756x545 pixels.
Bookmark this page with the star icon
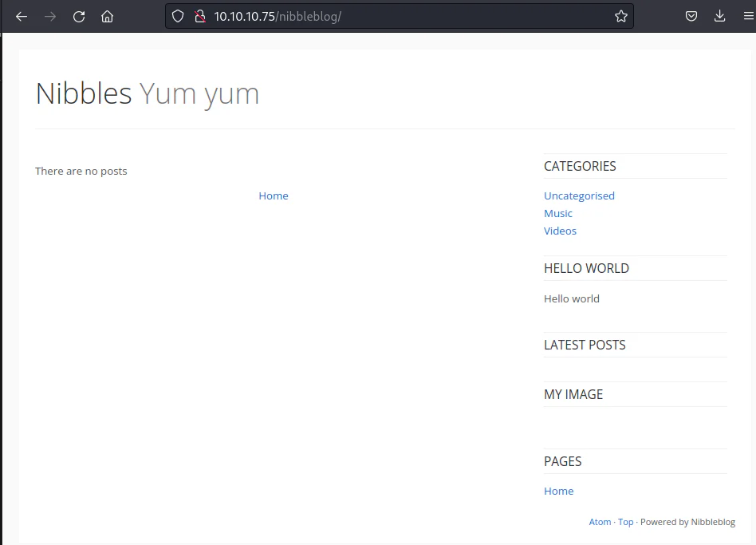(621, 17)
